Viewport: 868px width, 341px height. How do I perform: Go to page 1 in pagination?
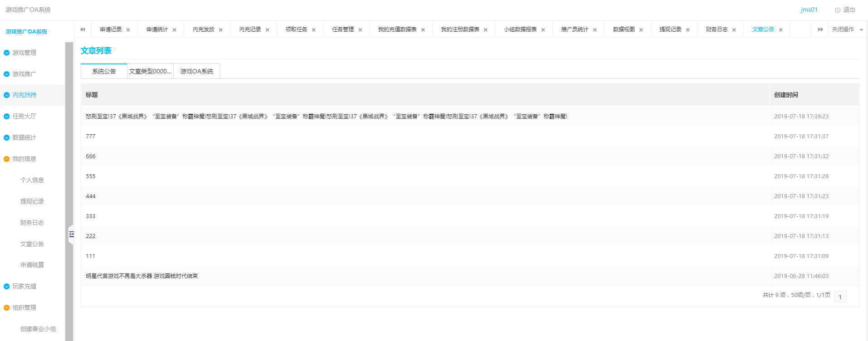(x=840, y=297)
